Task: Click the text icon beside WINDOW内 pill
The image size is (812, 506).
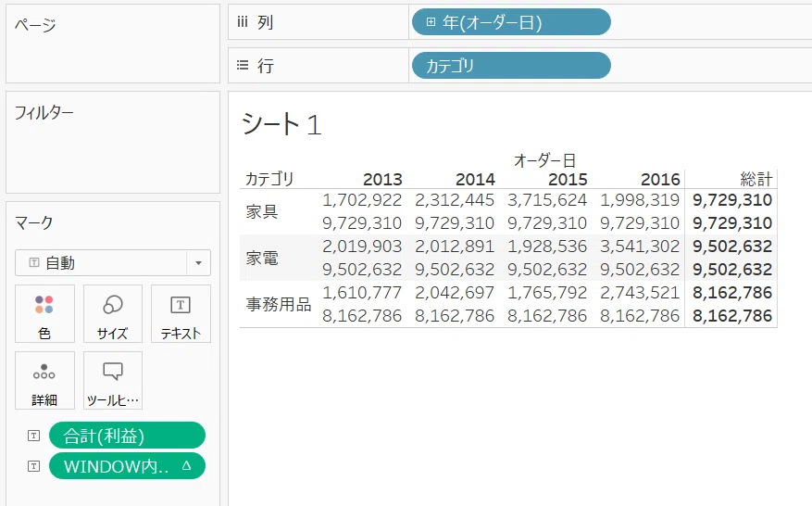Action: (x=33, y=466)
